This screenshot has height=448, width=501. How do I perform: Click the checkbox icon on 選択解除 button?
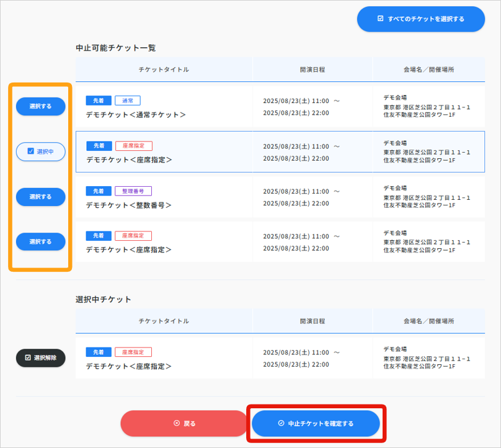pyautogui.click(x=28, y=358)
